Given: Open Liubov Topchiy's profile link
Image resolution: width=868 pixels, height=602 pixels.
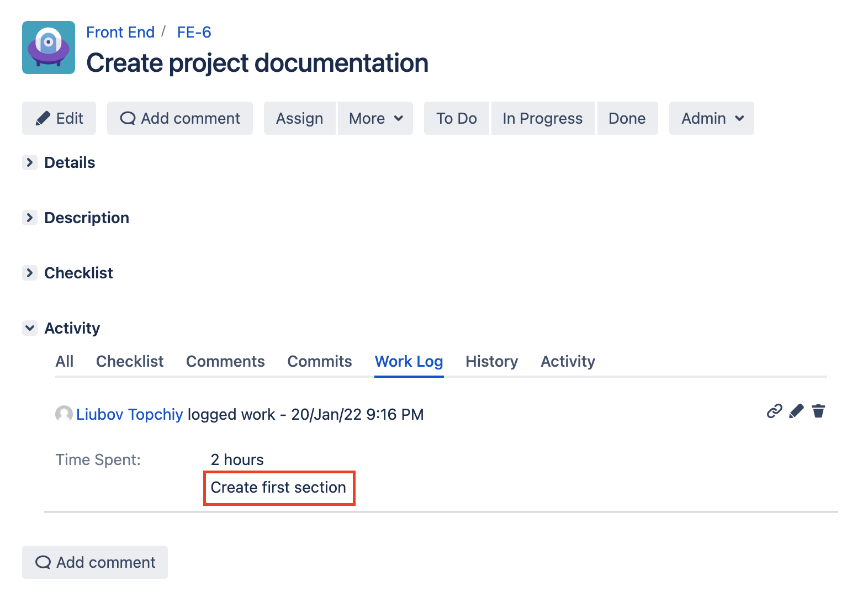Looking at the screenshot, I should point(129,414).
